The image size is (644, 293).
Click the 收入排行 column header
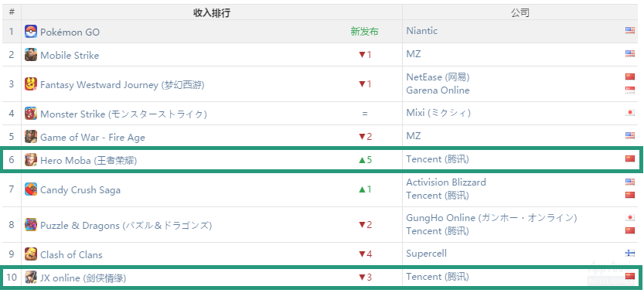(212, 13)
